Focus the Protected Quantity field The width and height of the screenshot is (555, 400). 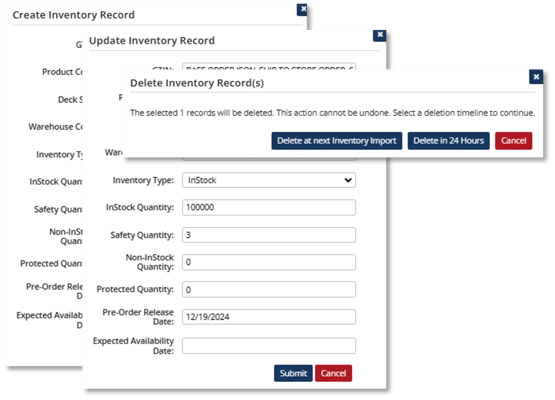[x=269, y=290]
